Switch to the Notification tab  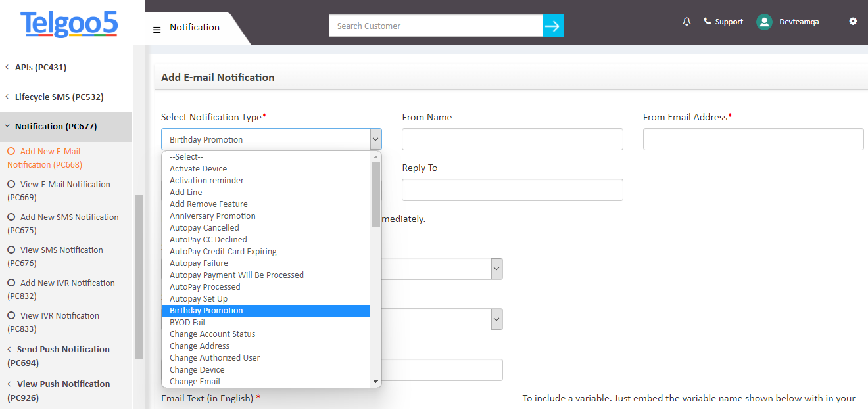[194, 27]
